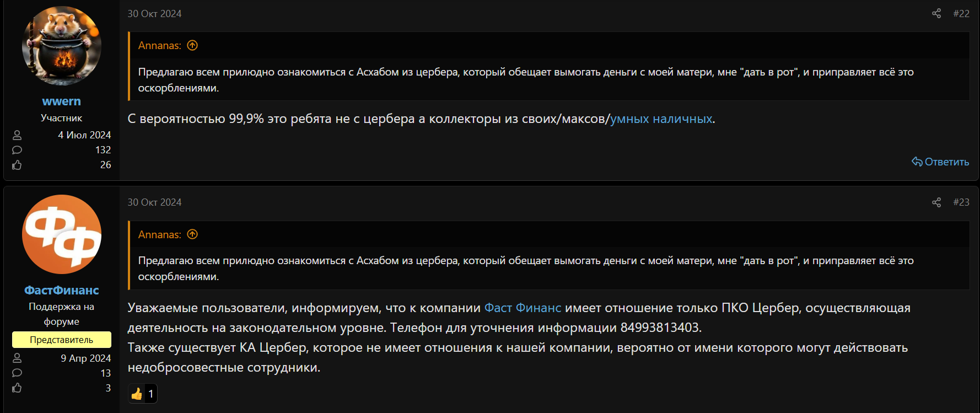Open the ФастФинанс orange logo avatar
This screenshot has width=980, height=413.
[x=62, y=234]
